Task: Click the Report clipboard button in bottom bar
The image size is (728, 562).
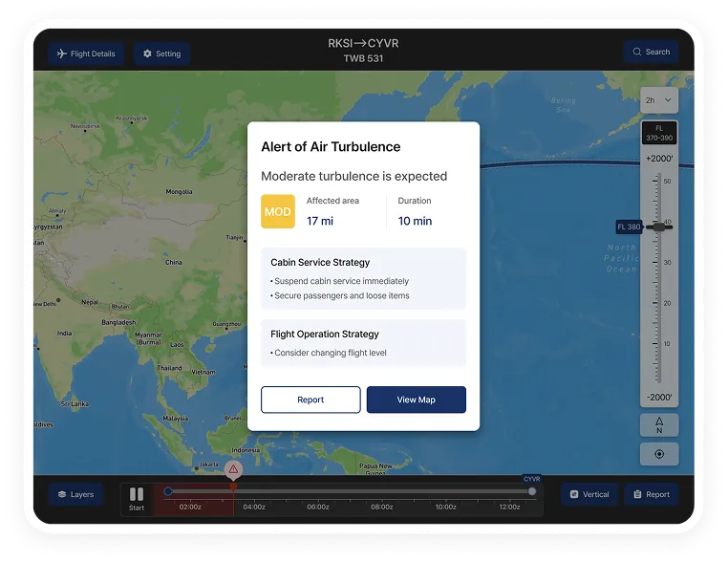Action: 651,494
